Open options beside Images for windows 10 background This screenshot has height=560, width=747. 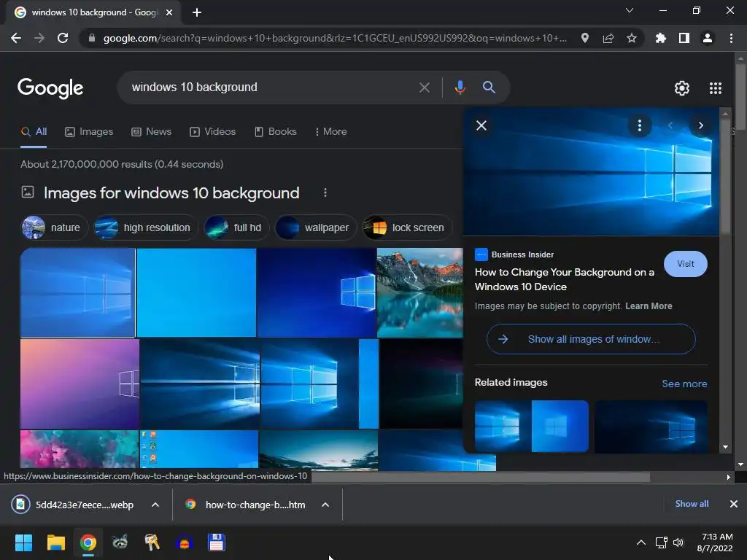(x=325, y=192)
